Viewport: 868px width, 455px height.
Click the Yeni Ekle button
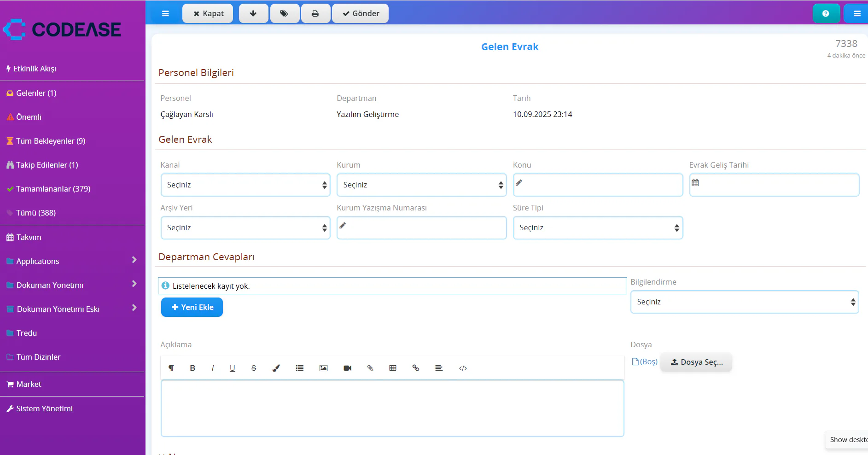click(192, 307)
